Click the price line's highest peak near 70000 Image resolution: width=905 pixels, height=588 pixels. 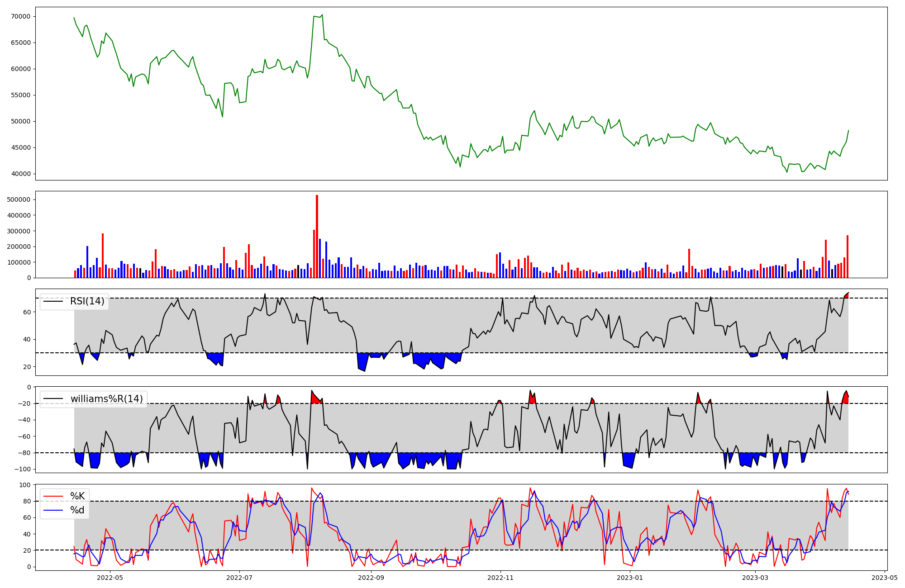322,15
